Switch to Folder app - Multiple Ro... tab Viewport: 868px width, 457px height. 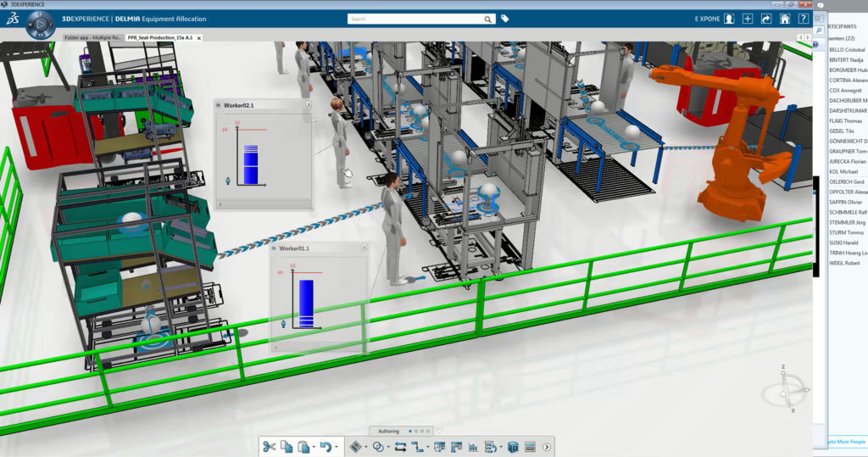pyautogui.click(x=92, y=37)
